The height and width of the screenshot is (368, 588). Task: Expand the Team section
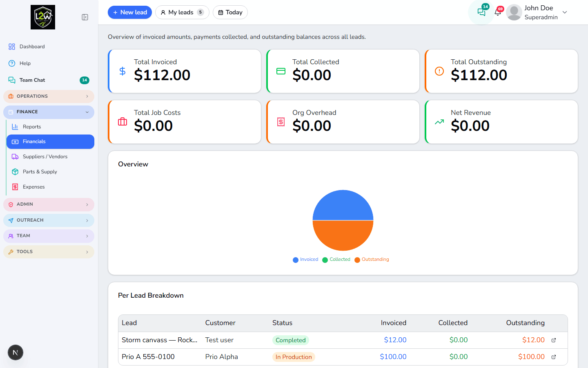point(49,236)
